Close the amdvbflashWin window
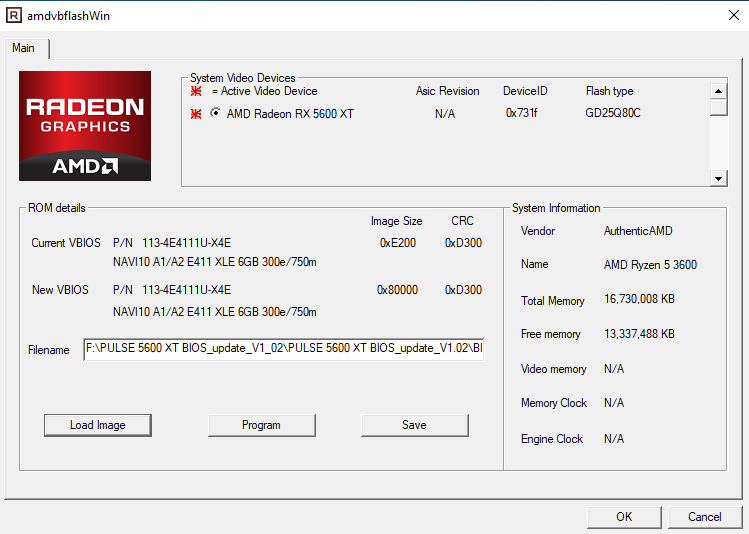The height and width of the screenshot is (534, 749). (x=734, y=15)
